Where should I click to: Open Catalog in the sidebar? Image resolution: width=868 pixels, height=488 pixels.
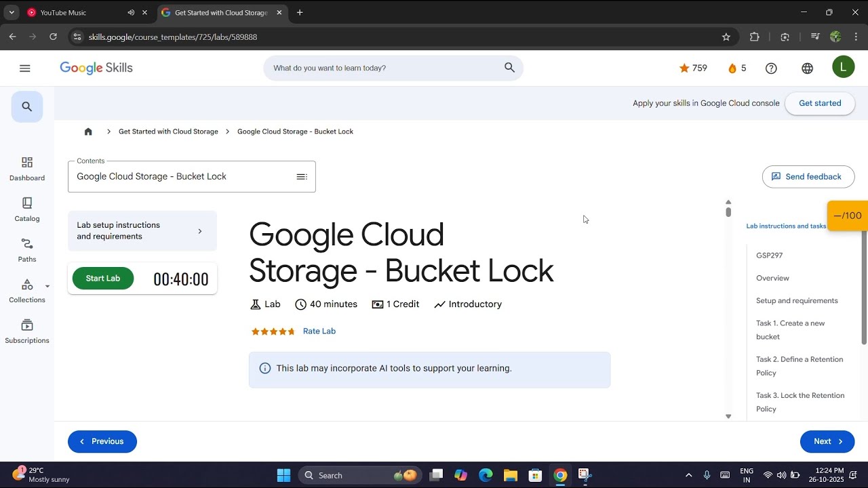pos(27,209)
